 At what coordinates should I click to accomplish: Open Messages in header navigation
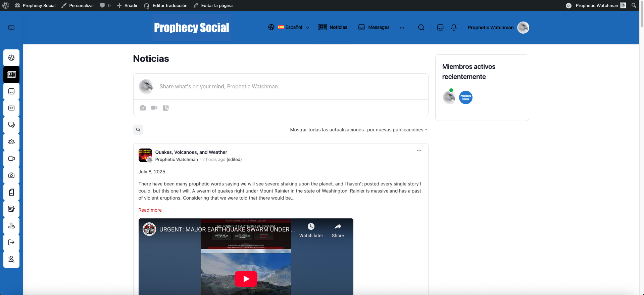374,27
